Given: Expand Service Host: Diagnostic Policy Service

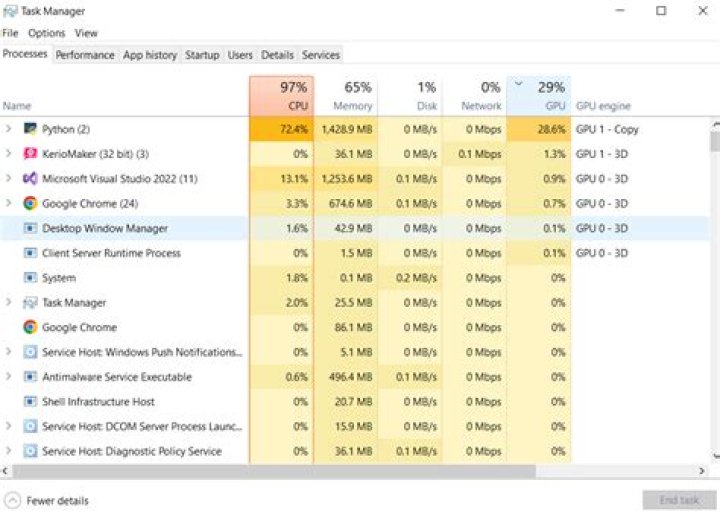Looking at the screenshot, I should point(9,451).
